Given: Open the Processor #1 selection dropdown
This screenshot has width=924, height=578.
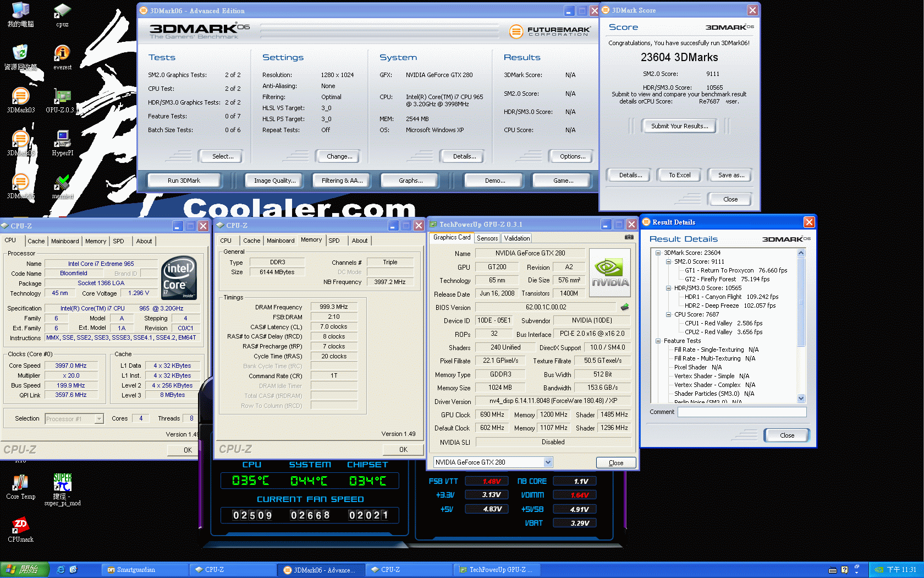Looking at the screenshot, I should click(99, 419).
